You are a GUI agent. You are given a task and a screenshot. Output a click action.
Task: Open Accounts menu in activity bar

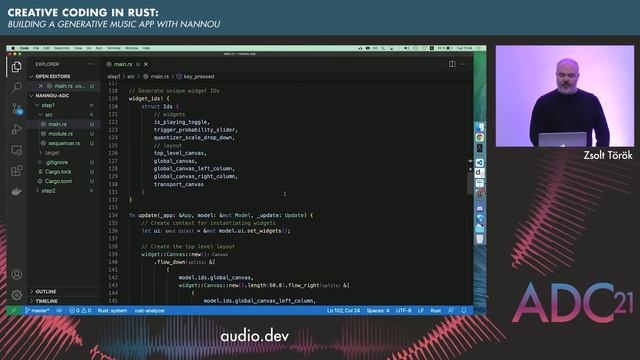tap(16, 274)
